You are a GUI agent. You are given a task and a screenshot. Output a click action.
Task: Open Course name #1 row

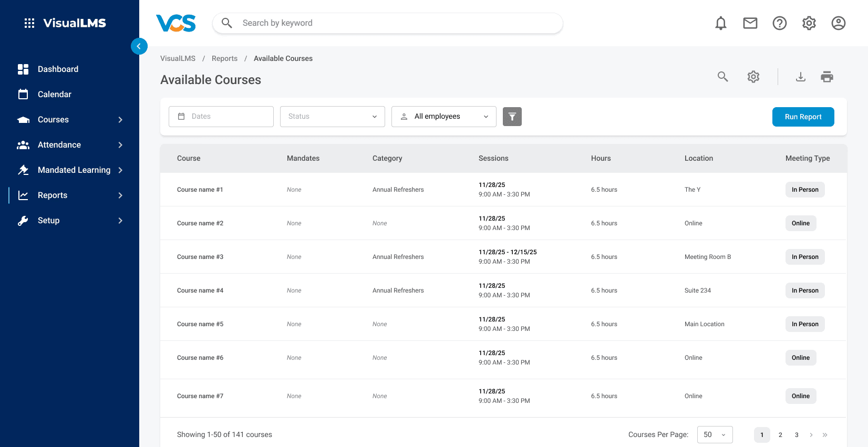coord(503,190)
